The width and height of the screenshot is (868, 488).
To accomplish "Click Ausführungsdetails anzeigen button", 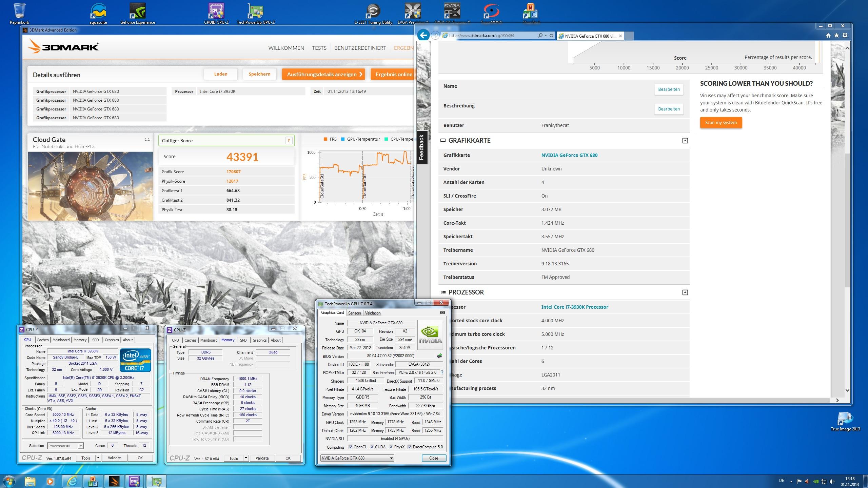I will [323, 74].
